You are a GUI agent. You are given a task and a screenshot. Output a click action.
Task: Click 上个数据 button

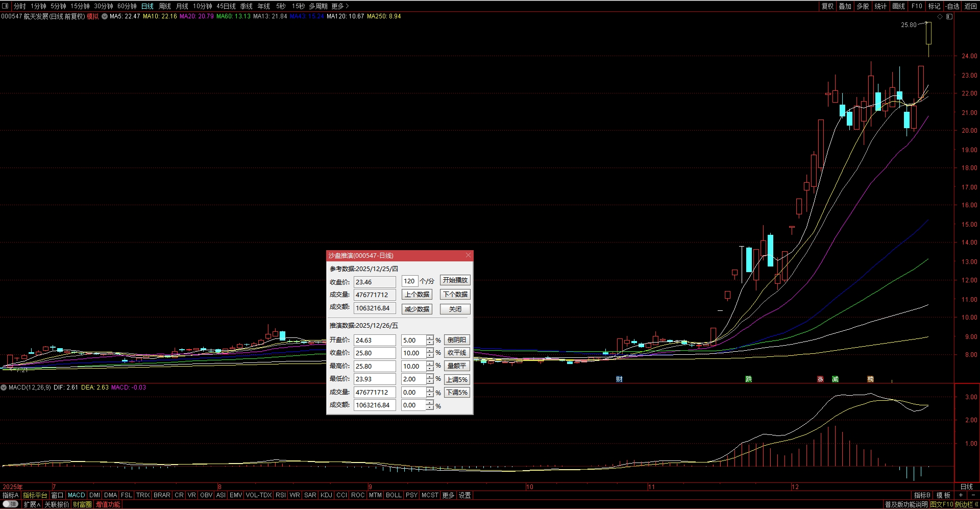tap(417, 295)
